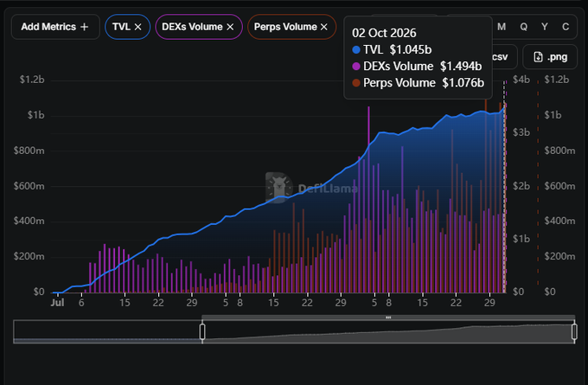Switch to the Y (yearly) interval
This screenshot has width=588, height=385.
[x=545, y=27]
